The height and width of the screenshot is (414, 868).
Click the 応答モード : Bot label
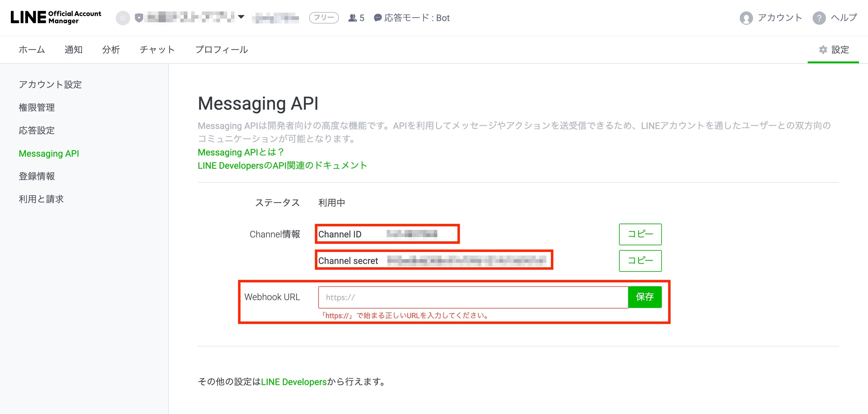[x=417, y=18]
